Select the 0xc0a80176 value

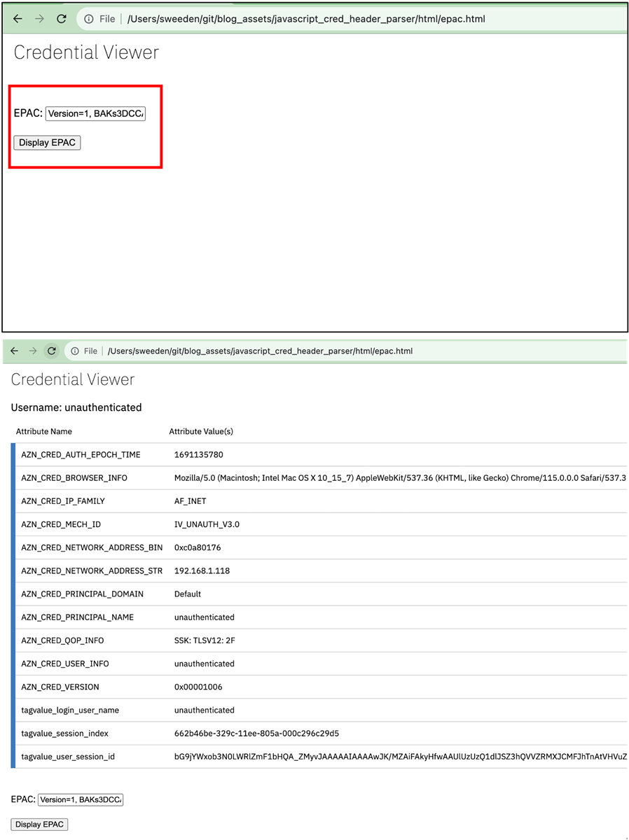[x=198, y=547]
